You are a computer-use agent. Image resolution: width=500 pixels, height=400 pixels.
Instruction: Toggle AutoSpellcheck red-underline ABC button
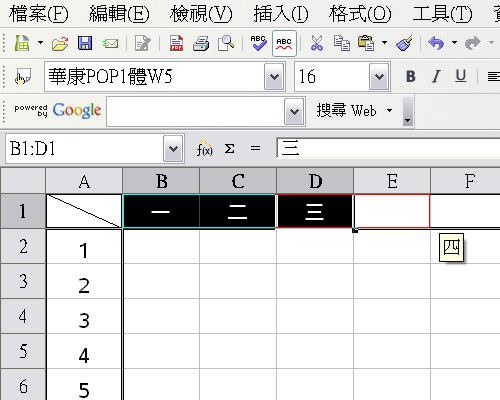[284, 43]
